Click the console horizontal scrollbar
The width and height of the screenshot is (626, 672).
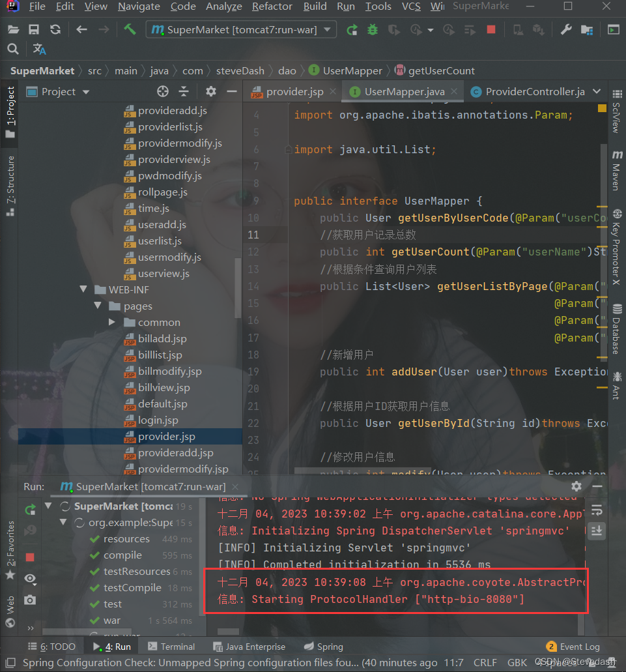(x=228, y=632)
